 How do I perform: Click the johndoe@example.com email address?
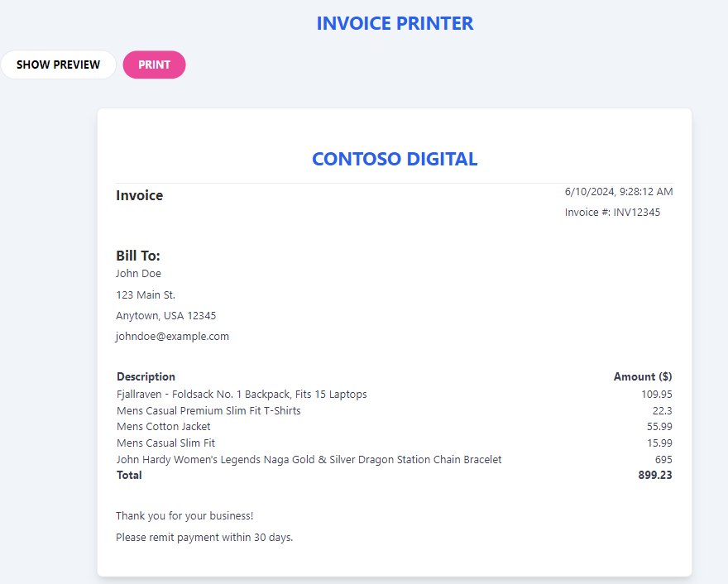(x=172, y=336)
